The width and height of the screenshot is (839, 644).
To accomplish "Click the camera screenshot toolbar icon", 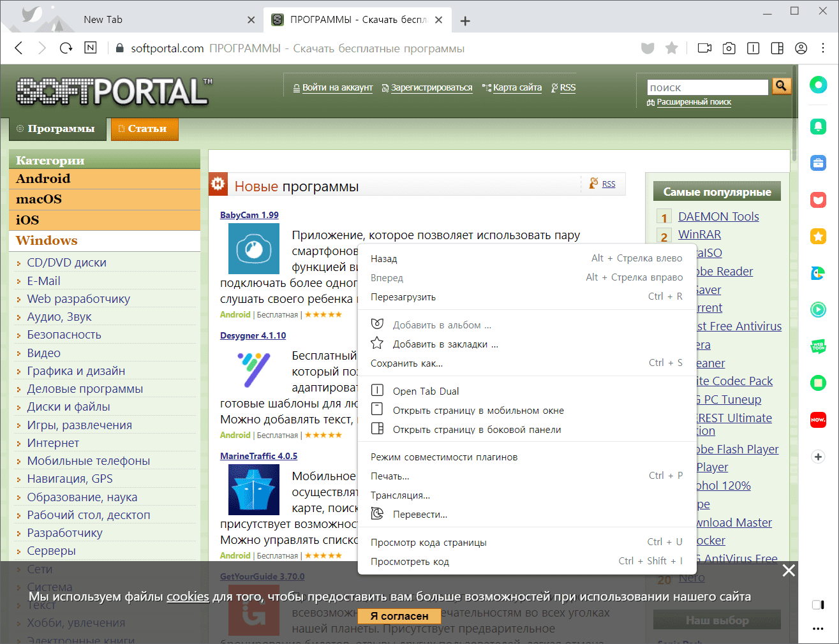I will 729,48.
